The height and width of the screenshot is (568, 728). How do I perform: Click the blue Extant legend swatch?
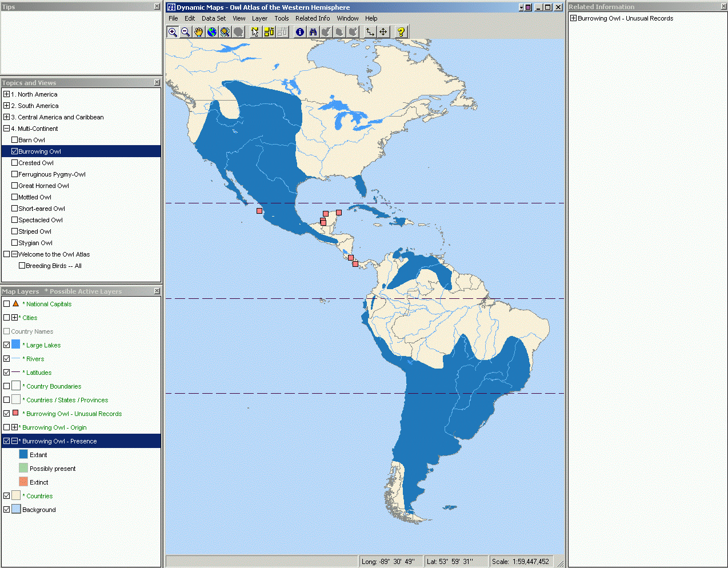[x=23, y=454]
